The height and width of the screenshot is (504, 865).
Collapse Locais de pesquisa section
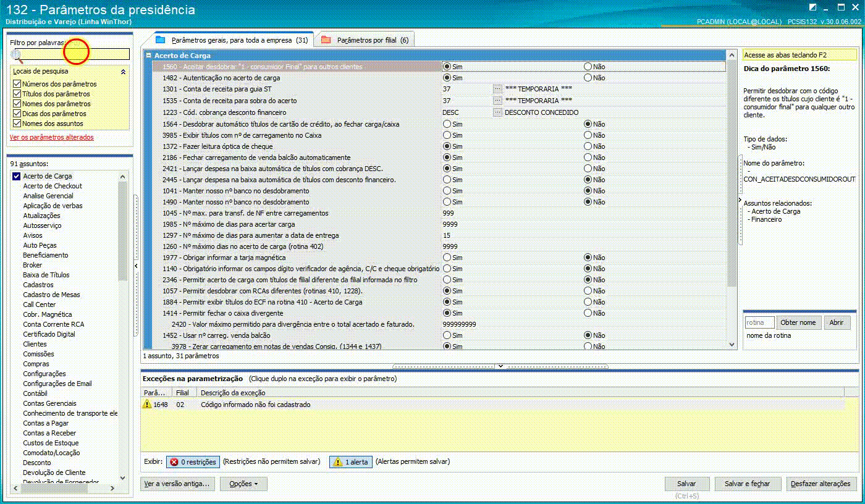tap(122, 72)
